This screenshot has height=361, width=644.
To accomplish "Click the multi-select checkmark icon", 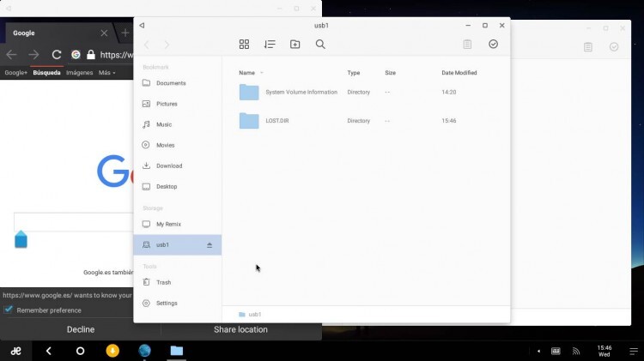I will (x=493, y=45).
